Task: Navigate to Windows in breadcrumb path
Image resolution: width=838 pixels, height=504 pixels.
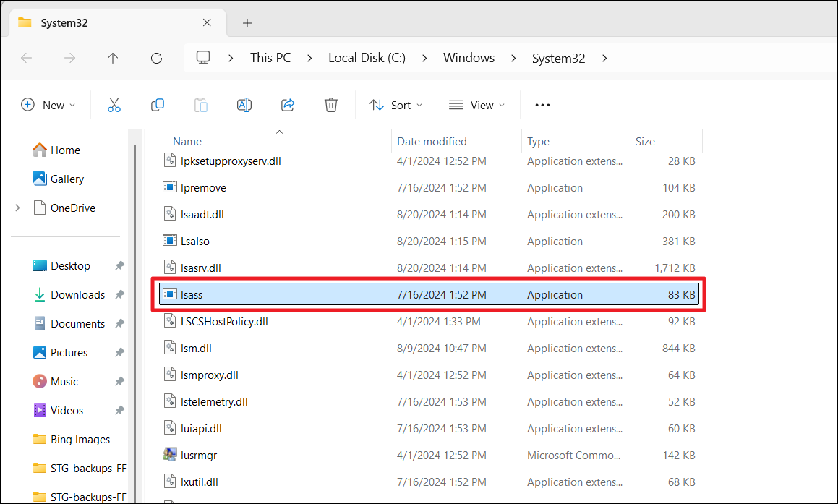Action: click(469, 58)
